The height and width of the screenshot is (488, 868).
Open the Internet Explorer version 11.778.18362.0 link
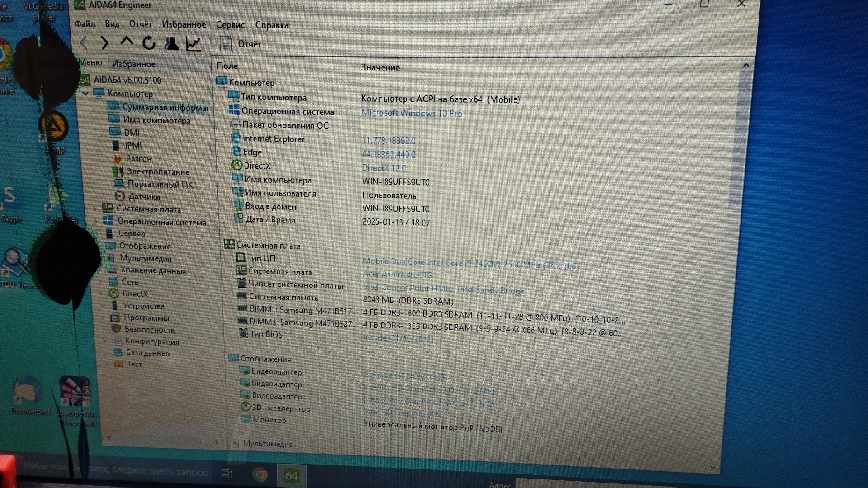point(389,141)
